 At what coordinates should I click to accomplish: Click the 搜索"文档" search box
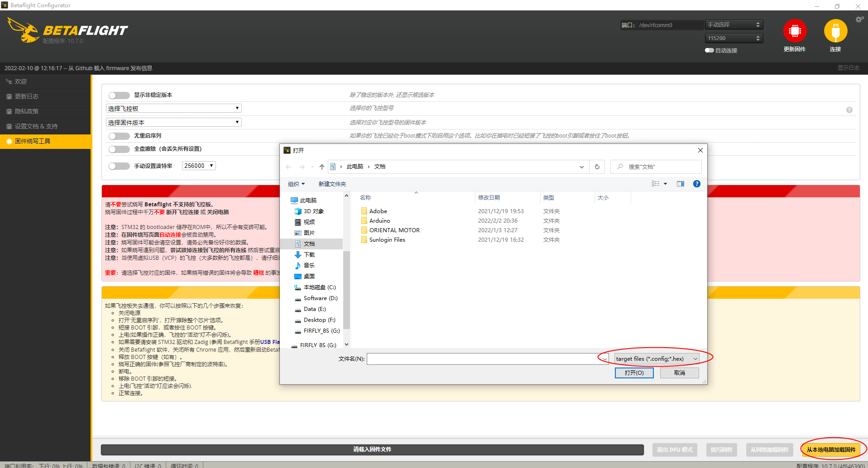[656, 167]
